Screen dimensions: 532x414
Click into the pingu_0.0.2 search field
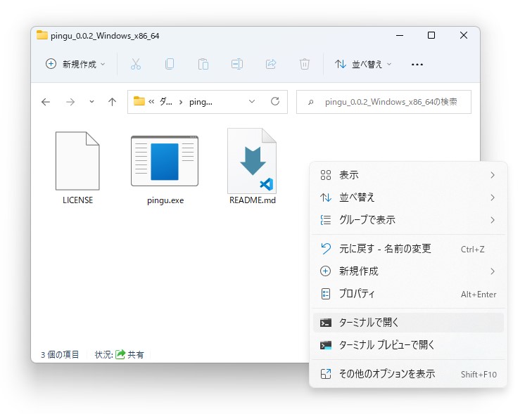[384, 102]
